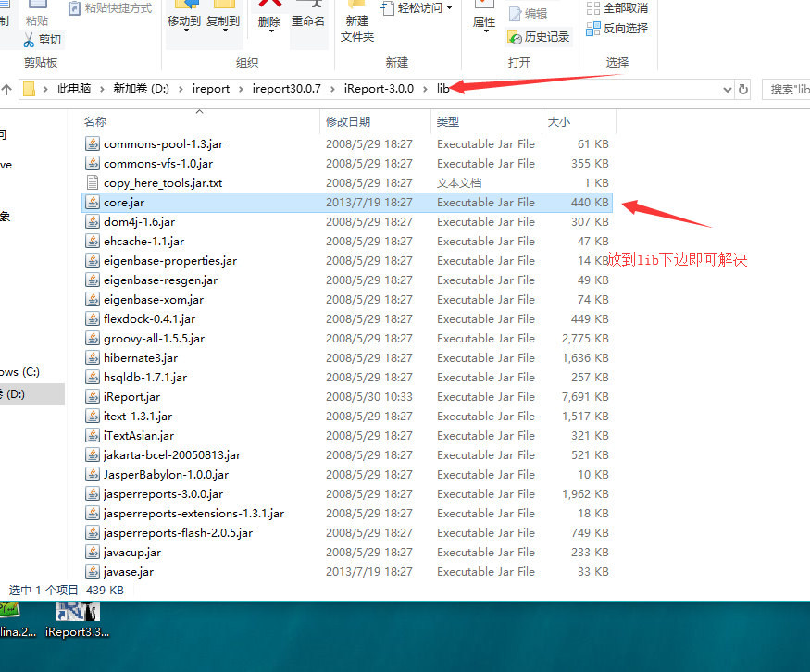Viewport: 810px width, 672px height.
Task: Click the jasperreports-3.0.0.jar file icon
Action: pyautogui.click(x=93, y=493)
